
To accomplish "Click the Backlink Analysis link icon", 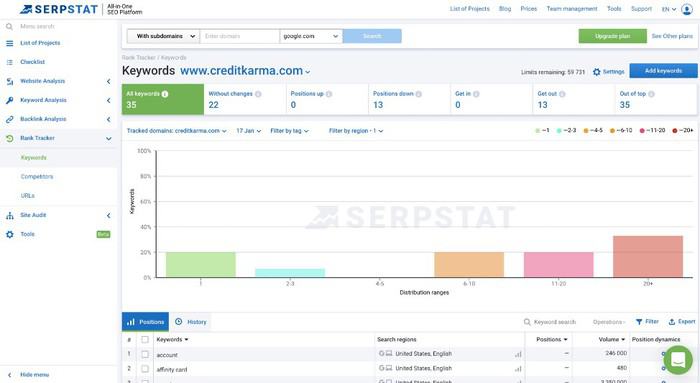I will pyautogui.click(x=9, y=119).
